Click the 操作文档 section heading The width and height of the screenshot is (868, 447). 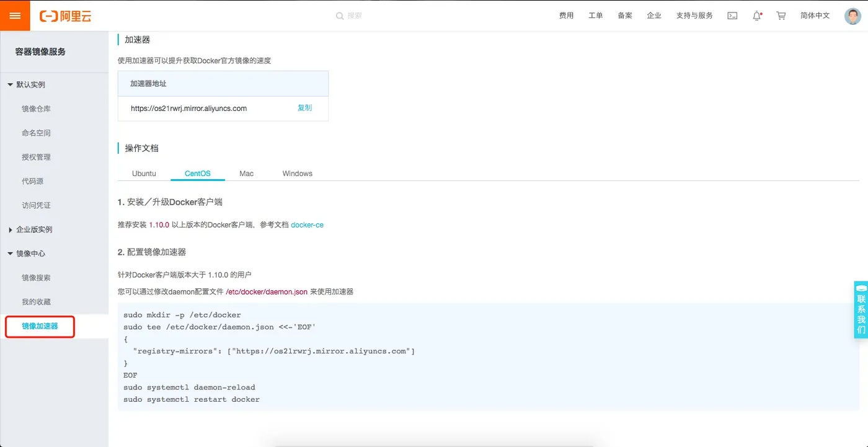tap(141, 149)
